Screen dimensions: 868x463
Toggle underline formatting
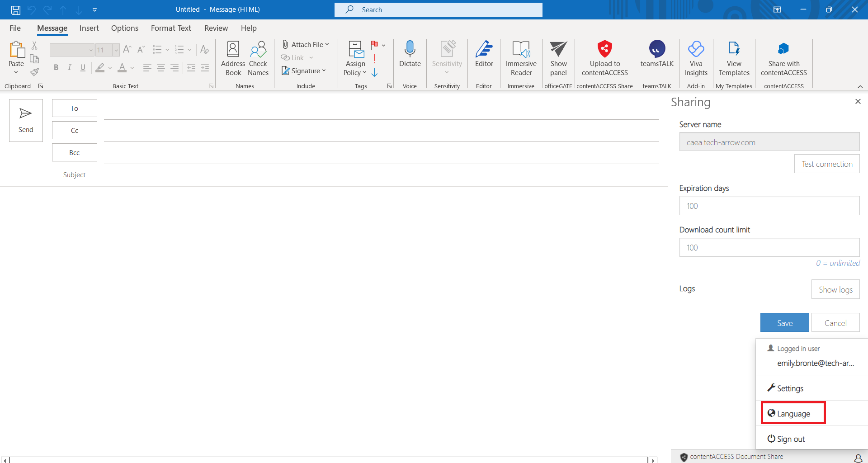click(x=83, y=68)
